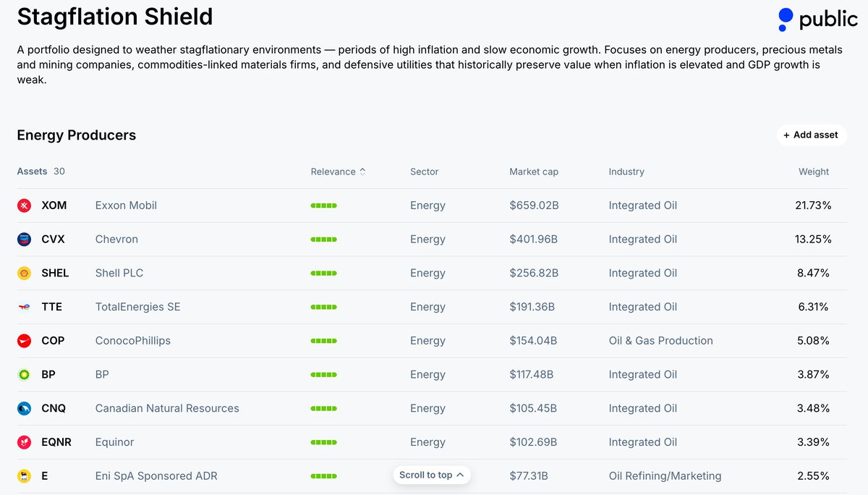
Task: Click the BP logo icon
Action: pos(24,375)
